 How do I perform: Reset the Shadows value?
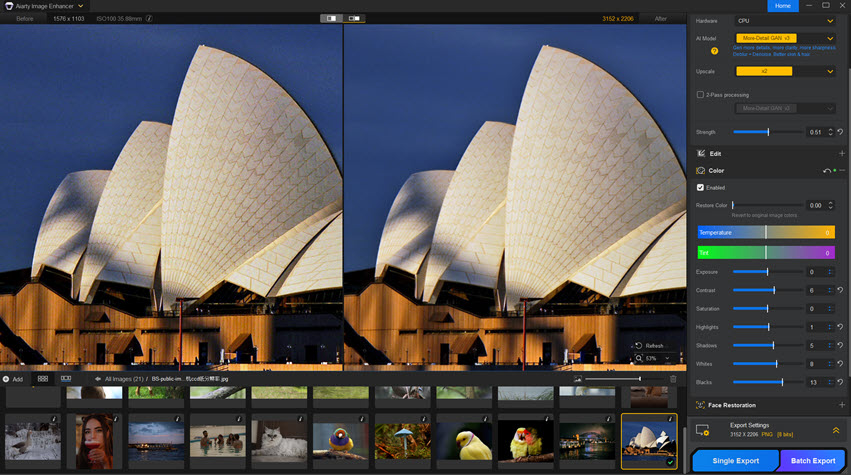[x=840, y=345]
